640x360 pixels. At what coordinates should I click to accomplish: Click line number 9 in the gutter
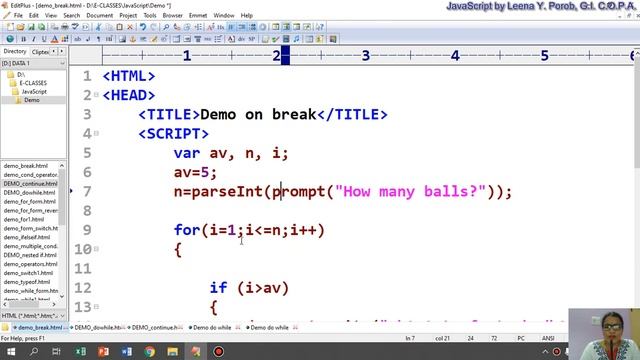[87, 230]
